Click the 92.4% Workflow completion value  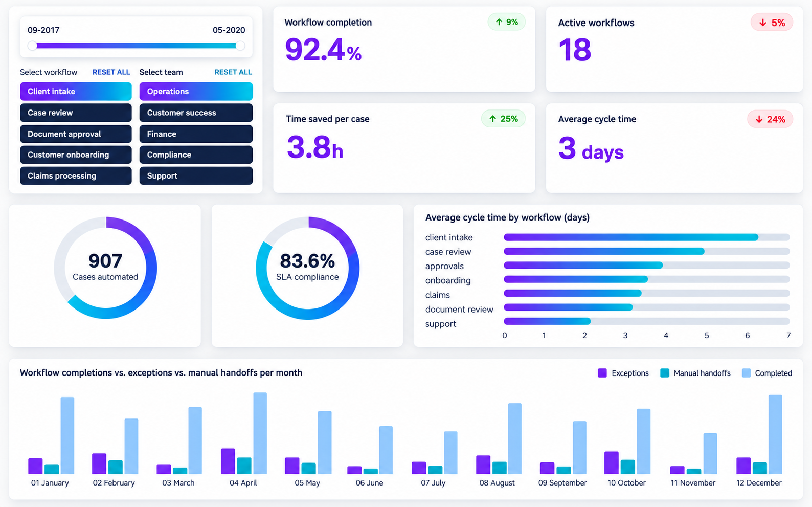coord(323,50)
